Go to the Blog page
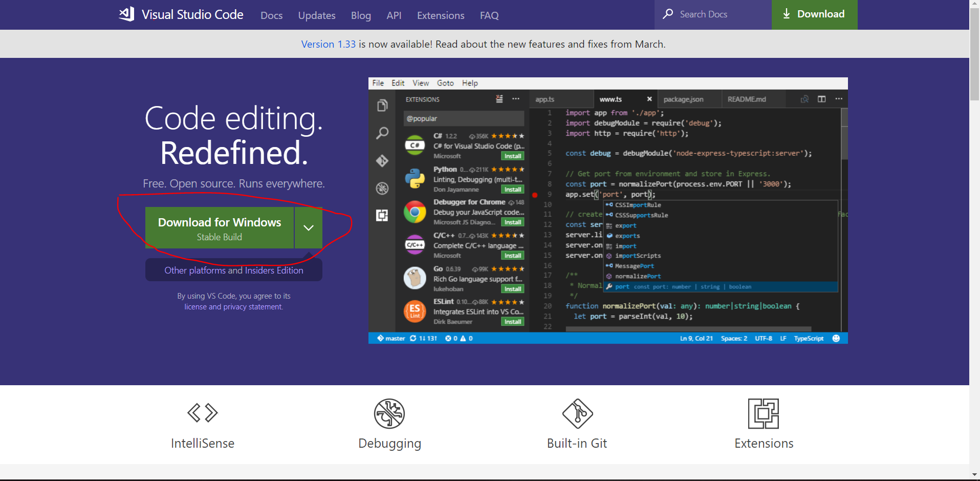The width and height of the screenshot is (980, 481). pos(361,15)
